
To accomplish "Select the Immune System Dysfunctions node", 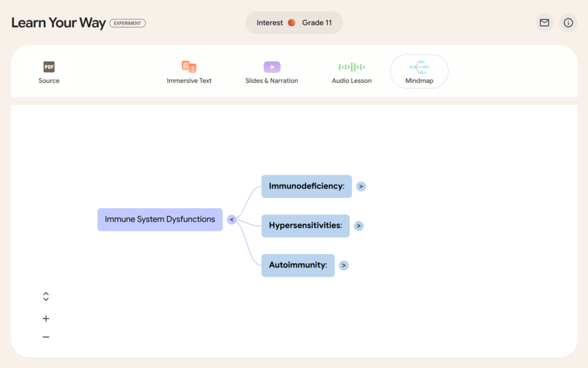I will (160, 220).
